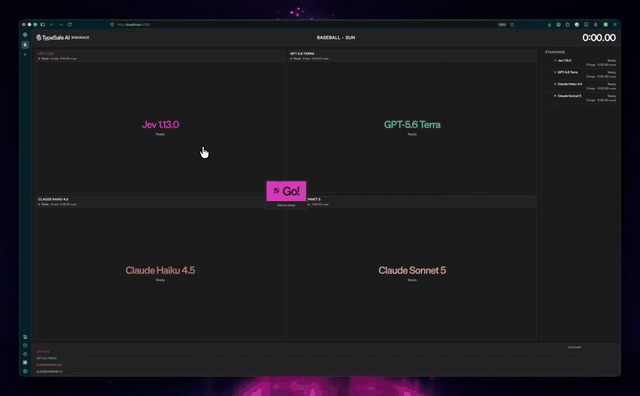Click the Claude Haiku 4.5 row in Standings
Image resolution: width=640 pixels, height=396 pixels.
click(x=582, y=86)
